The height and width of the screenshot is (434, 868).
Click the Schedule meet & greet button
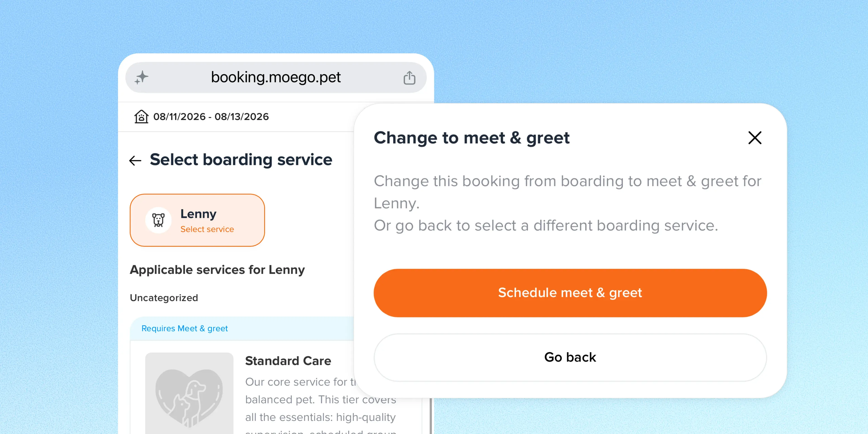point(570,293)
